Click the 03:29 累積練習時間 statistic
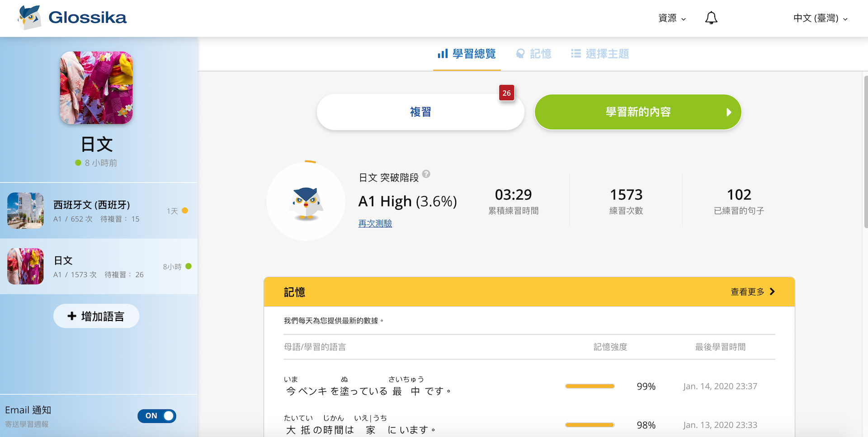The width and height of the screenshot is (868, 437). [514, 201]
